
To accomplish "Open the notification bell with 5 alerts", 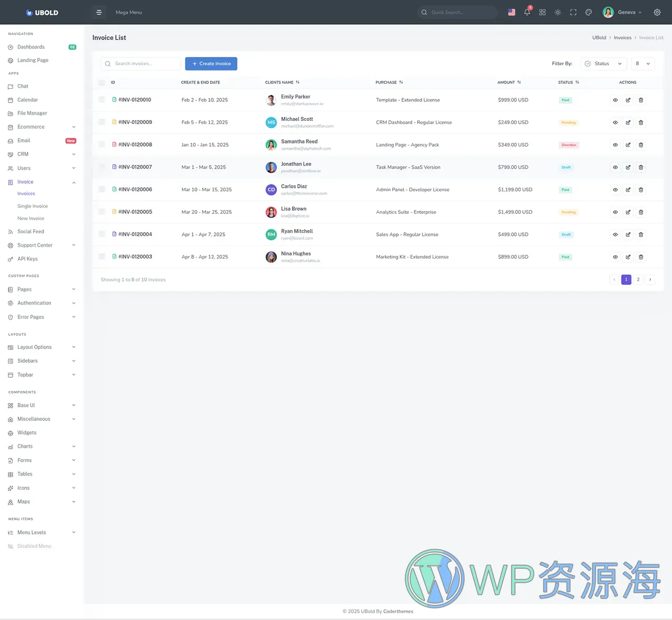I will (527, 12).
